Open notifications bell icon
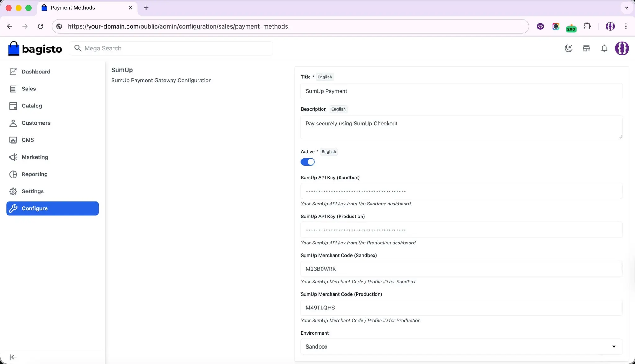Image resolution: width=635 pixels, height=364 pixels. click(604, 48)
